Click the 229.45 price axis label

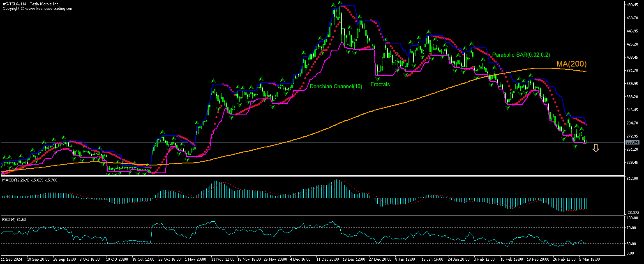(632, 163)
